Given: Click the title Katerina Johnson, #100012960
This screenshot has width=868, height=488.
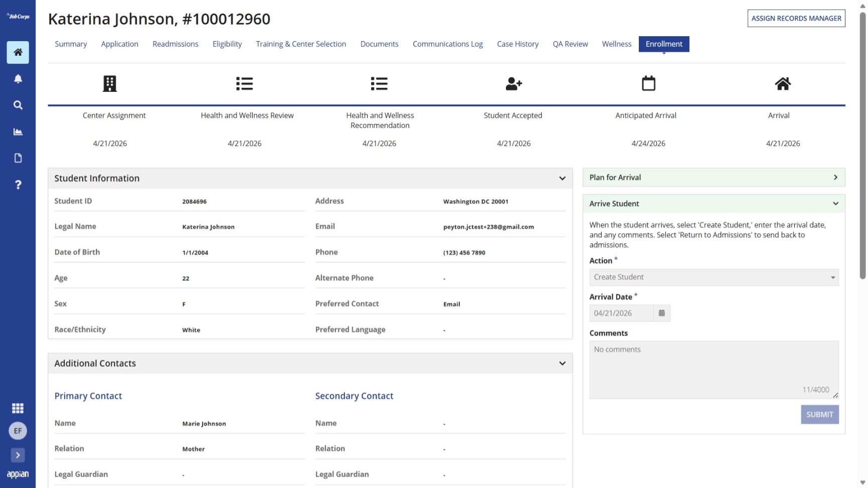Looking at the screenshot, I should click(159, 19).
